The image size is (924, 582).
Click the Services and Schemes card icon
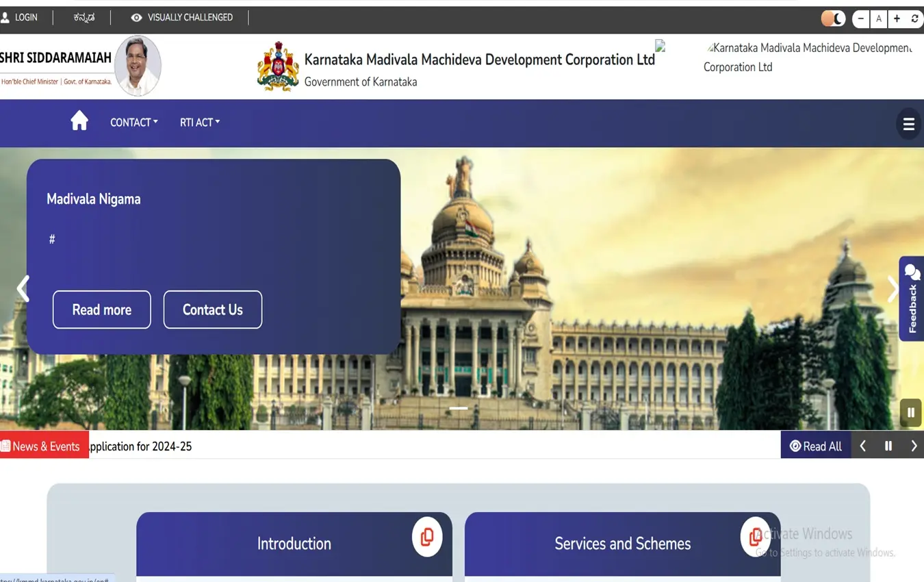[755, 537]
